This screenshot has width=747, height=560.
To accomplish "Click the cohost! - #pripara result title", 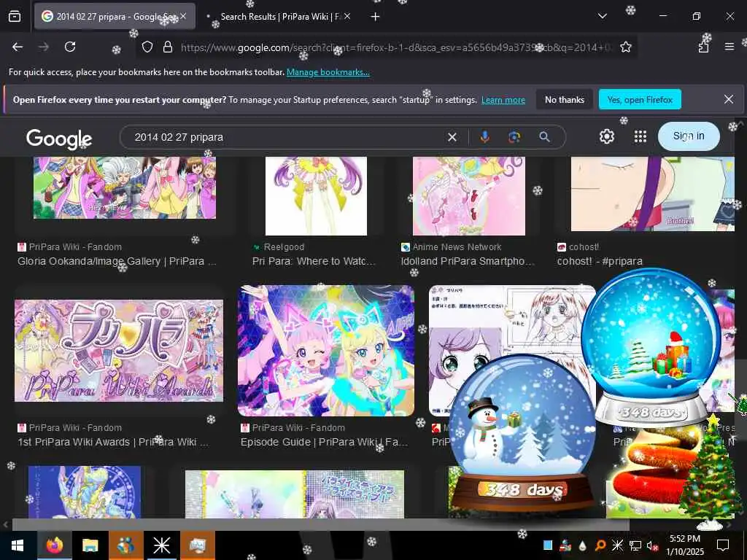I will click(x=600, y=261).
